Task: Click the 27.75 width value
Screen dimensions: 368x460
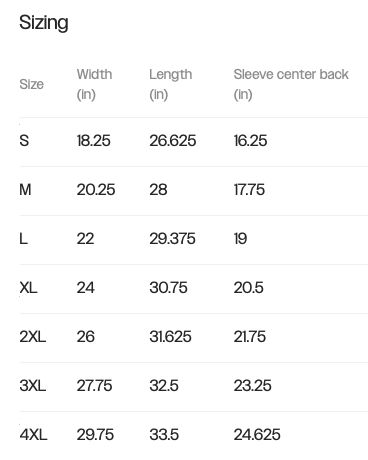Action: (x=94, y=386)
